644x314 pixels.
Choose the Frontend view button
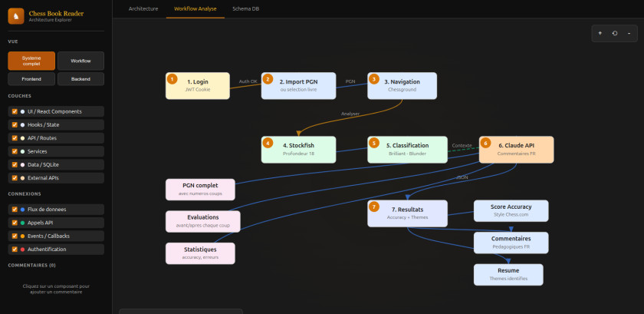click(x=31, y=79)
